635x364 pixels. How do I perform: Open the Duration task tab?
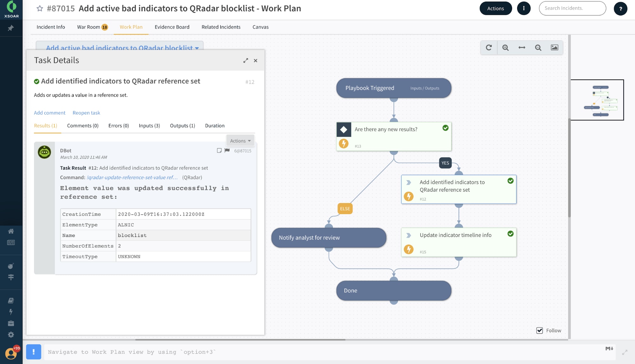click(215, 126)
